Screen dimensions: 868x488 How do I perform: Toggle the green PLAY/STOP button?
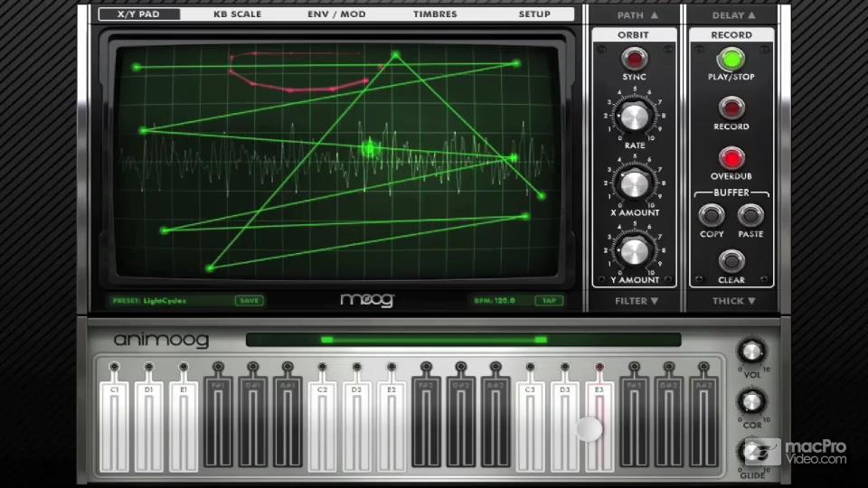731,59
